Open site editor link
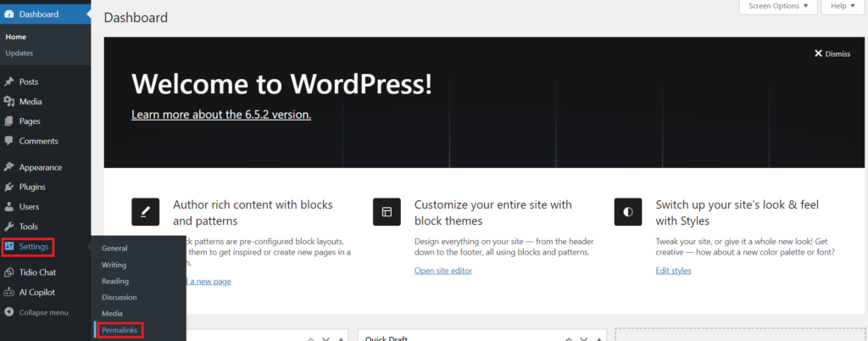868x341 pixels. pyautogui.click(x=443, y=271)
